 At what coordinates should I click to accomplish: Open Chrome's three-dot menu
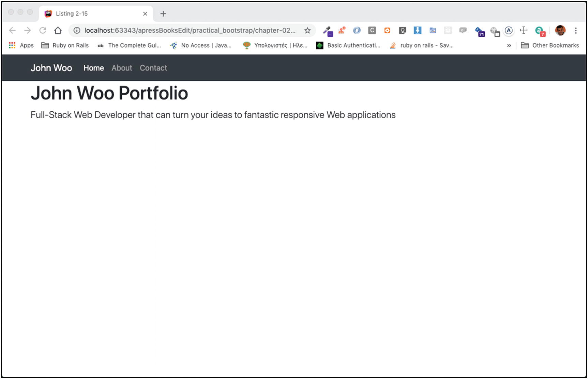[576, 31]
